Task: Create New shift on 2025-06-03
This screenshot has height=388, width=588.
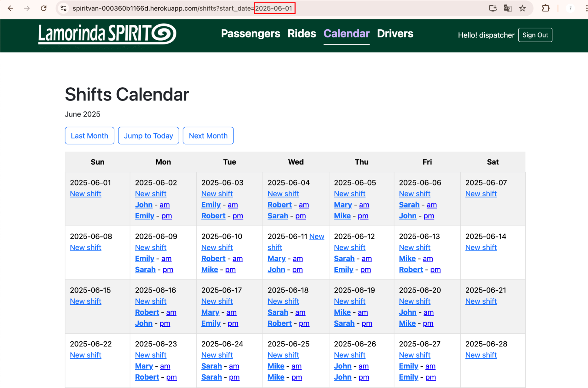Action: pyautogui.click(x=217, y=194)
